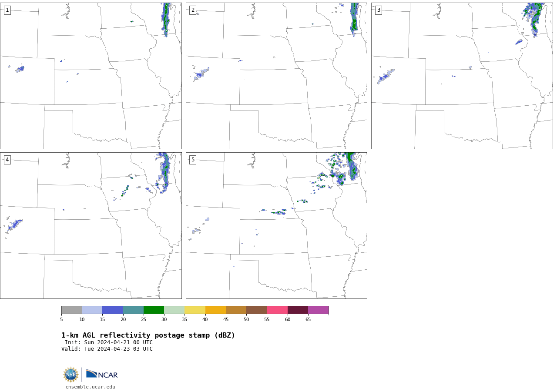Select the purple above-65 dBZ swatch
557x392 pixels.
click(x=319, y=310)
